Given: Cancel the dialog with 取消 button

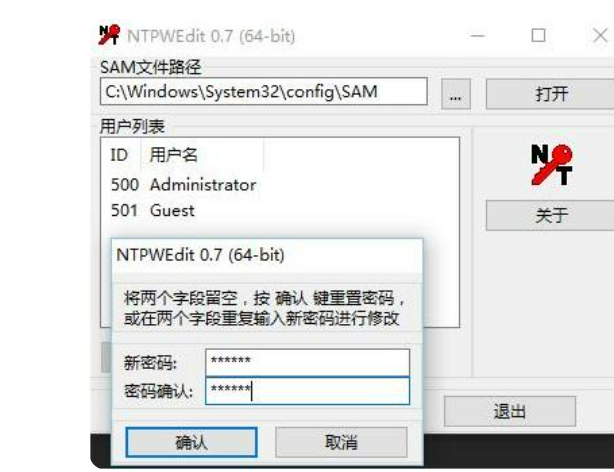Looking at the screenshot, I should click(x=341, y=442).
